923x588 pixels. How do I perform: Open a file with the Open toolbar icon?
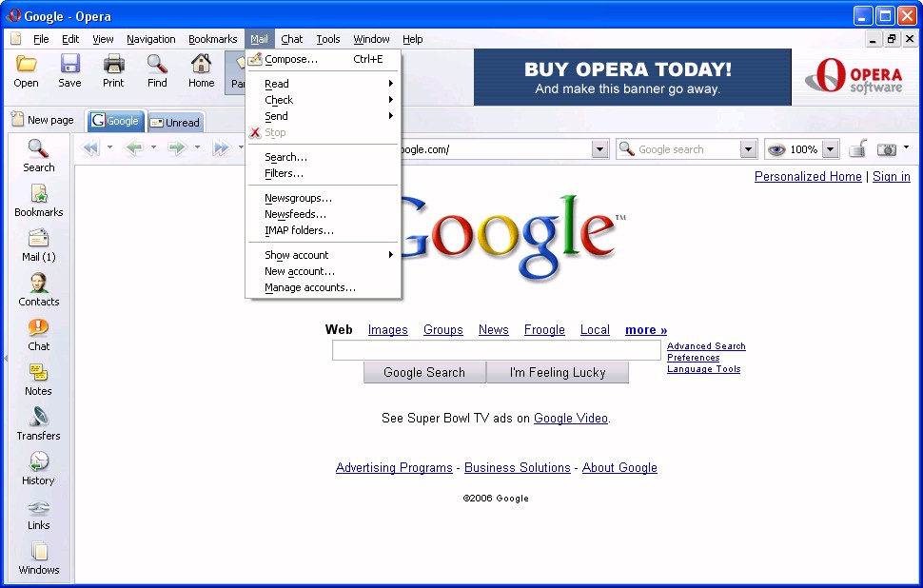click(x=26, y=70)
